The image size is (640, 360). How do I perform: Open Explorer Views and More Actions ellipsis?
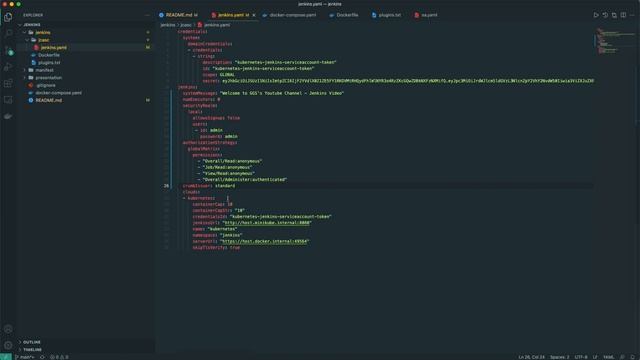[147, 15]
